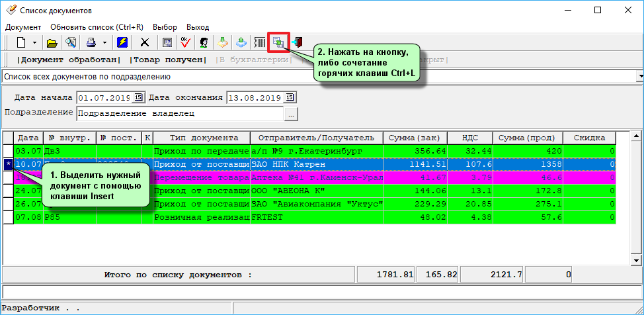Click the copy documents icon with green arrow
This screenshot has height=315, width=644.
[278, 42]
